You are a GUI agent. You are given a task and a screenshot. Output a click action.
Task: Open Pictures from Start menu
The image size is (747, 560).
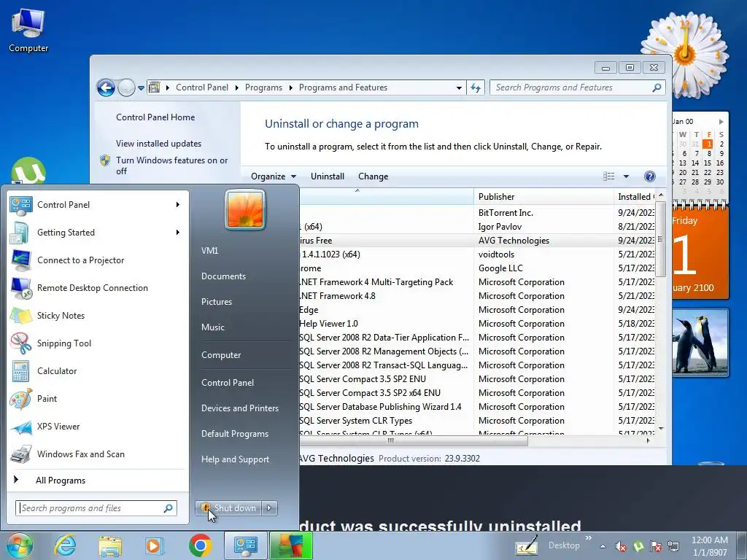point(216,302)
